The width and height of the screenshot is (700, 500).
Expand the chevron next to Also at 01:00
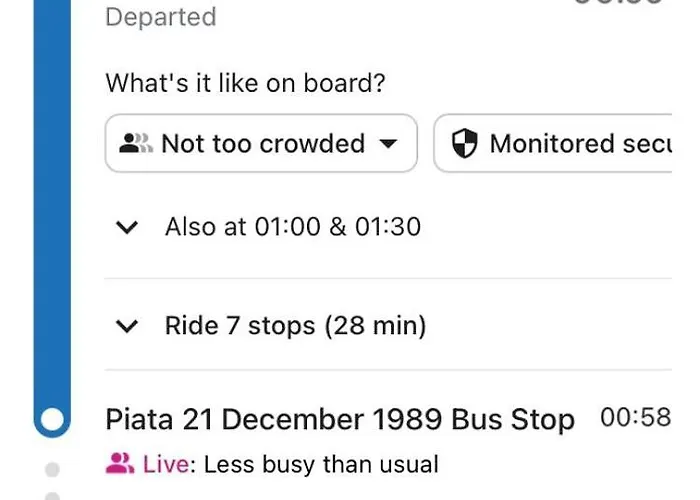(127, 227)
